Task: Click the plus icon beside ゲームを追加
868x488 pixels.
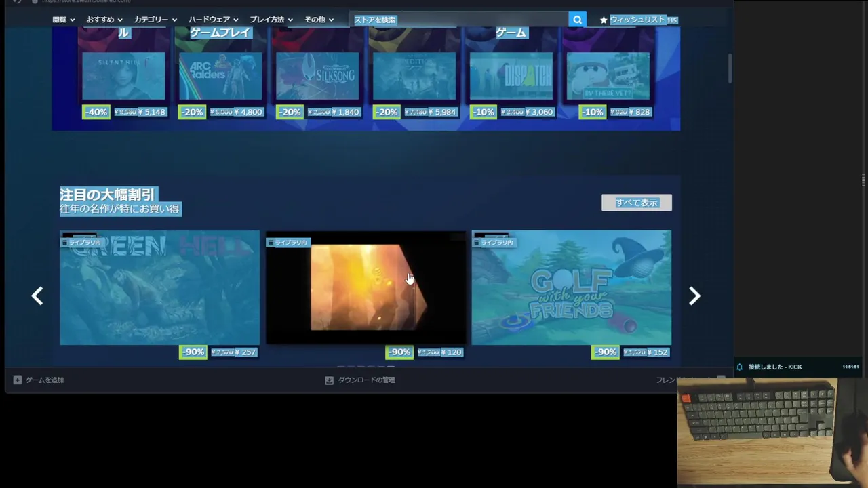Action: click(x=18, y=380)
